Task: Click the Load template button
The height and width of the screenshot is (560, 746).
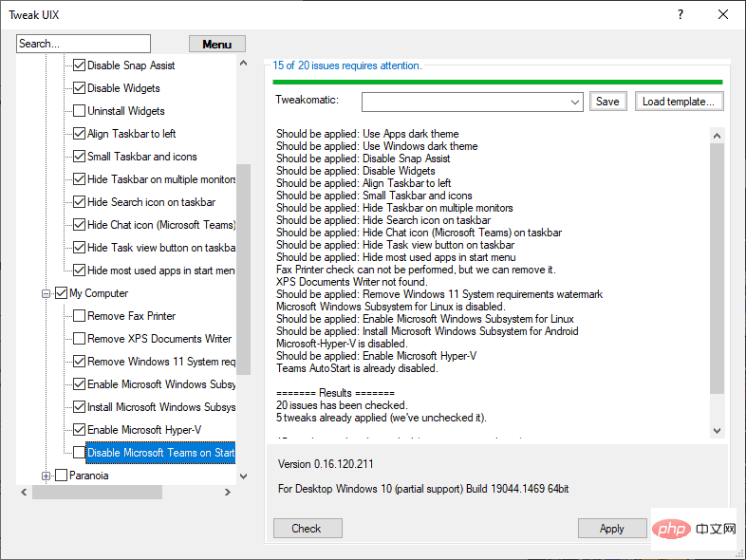Action: (x=679, y=102)
